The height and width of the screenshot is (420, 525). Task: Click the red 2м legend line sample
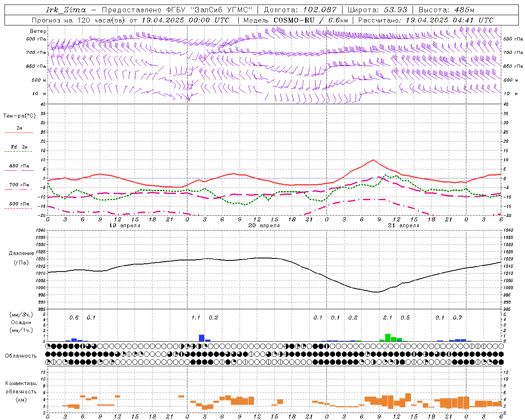click(19, 132)
